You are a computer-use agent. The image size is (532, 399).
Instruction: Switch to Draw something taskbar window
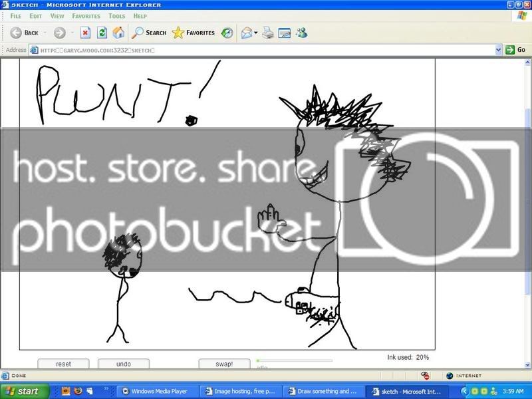[x=325, y=391]
